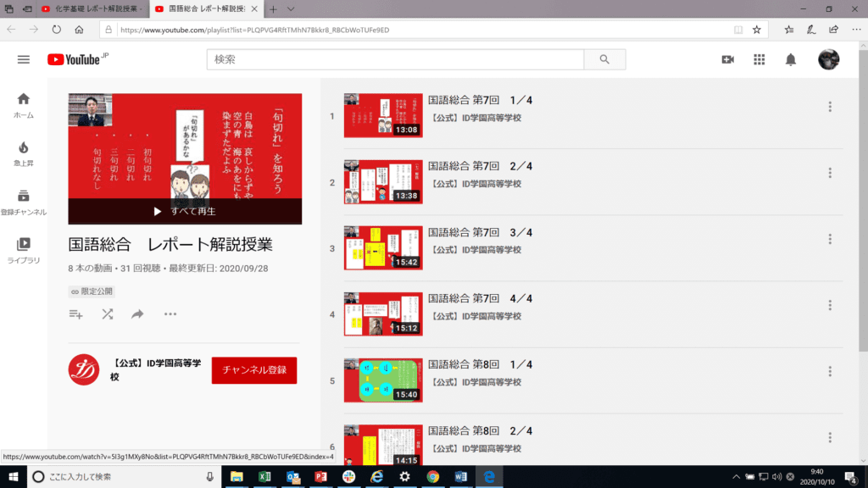This screenshot has width=868, height=488.
Task: Open the create video camera icon
Action: pos(728,59)
